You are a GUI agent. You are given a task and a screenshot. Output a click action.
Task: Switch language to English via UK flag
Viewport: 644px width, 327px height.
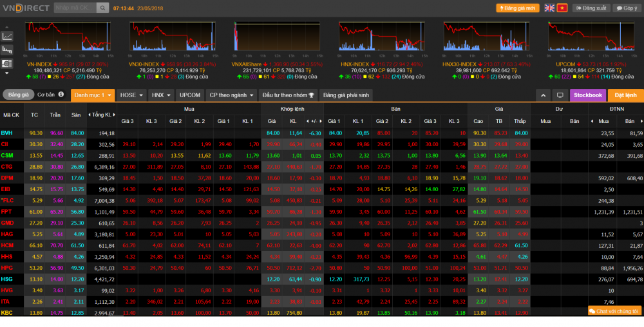click(549, 8)
